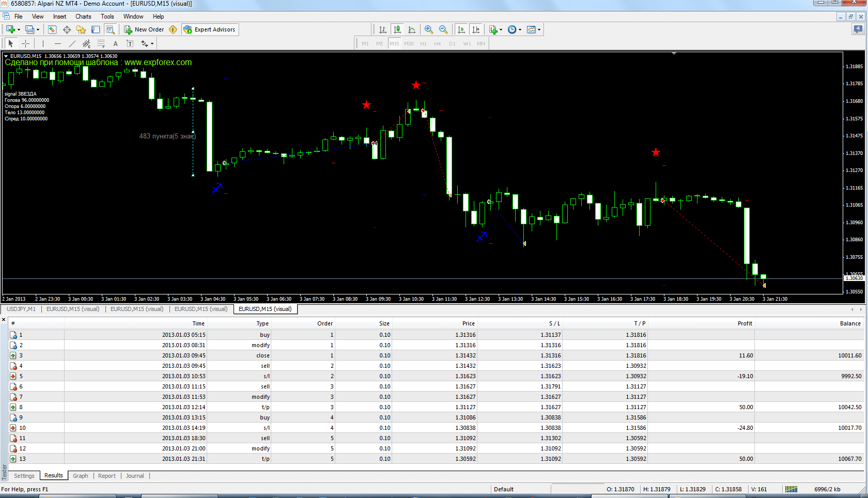Click the balance value 10067.70
The width and height of the screenshot is (868, 498).
tap(849, 459)
